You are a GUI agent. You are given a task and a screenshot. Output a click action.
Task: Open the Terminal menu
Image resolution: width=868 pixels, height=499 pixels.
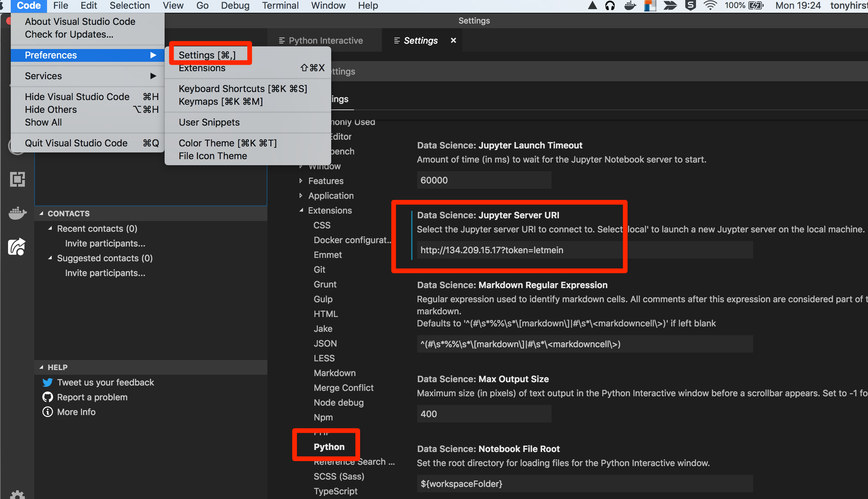[280, 5]
